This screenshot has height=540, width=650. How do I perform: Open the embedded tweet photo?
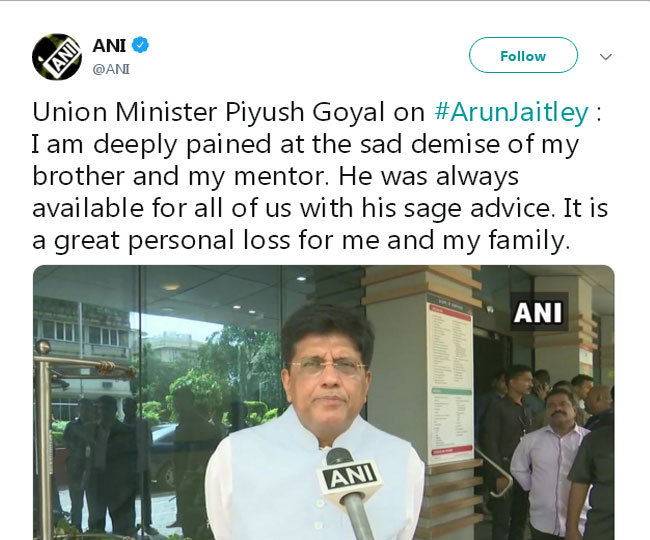tap(323, 402)
